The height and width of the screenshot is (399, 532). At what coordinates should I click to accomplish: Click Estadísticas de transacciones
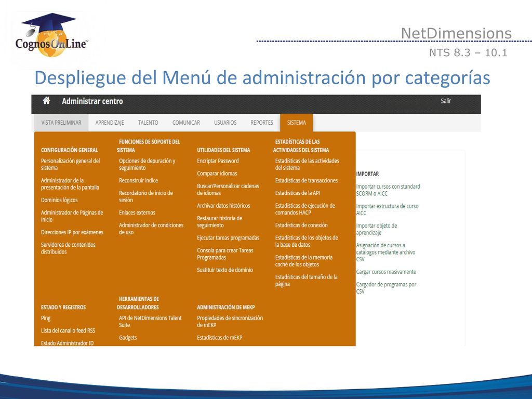pyautogui.click(x=307, y=180)
